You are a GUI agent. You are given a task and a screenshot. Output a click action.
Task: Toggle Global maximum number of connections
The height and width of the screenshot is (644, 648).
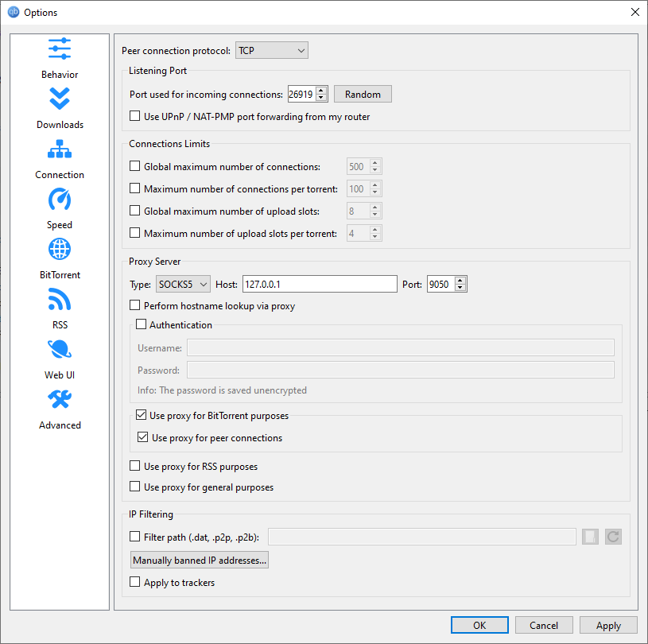click(135, 167)
